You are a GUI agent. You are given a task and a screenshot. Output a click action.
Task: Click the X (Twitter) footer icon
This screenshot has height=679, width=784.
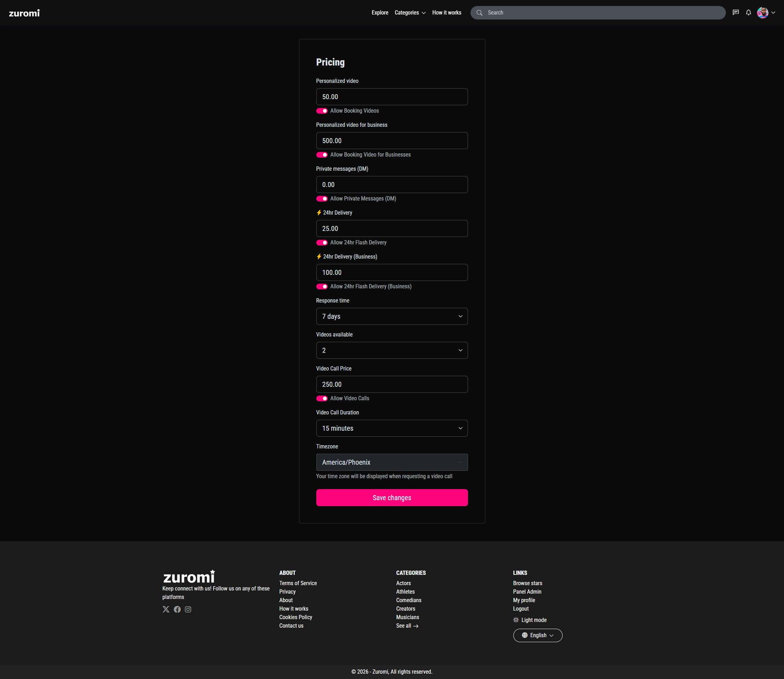(166, 609)
